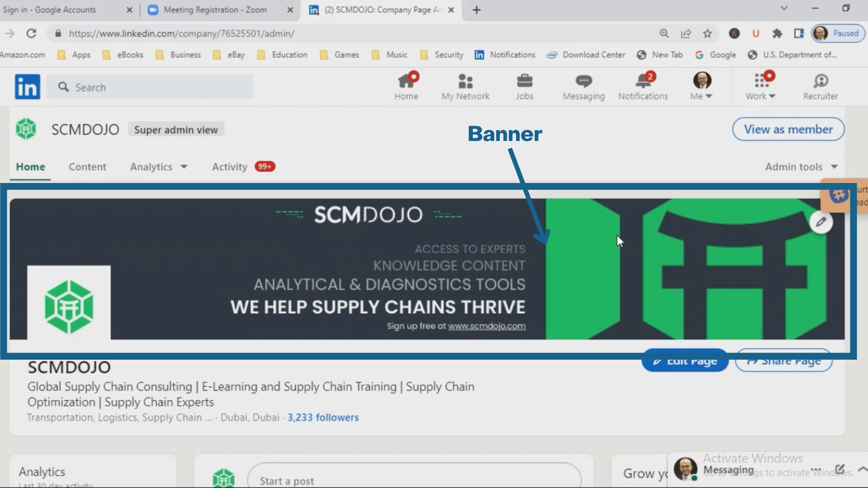Screen dimensions: 868x488
Task: Open the side panel browser icon
Action: point(799,33)
